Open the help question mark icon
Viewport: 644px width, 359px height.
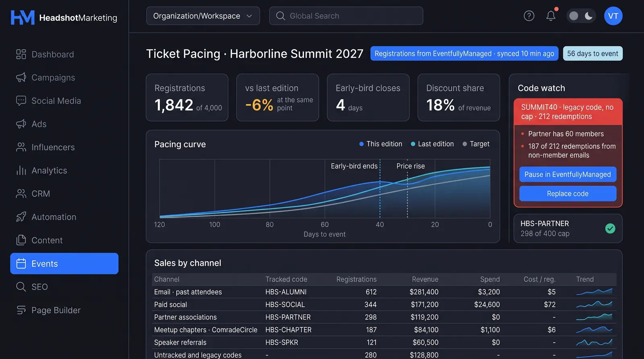[x=529, y=16]
